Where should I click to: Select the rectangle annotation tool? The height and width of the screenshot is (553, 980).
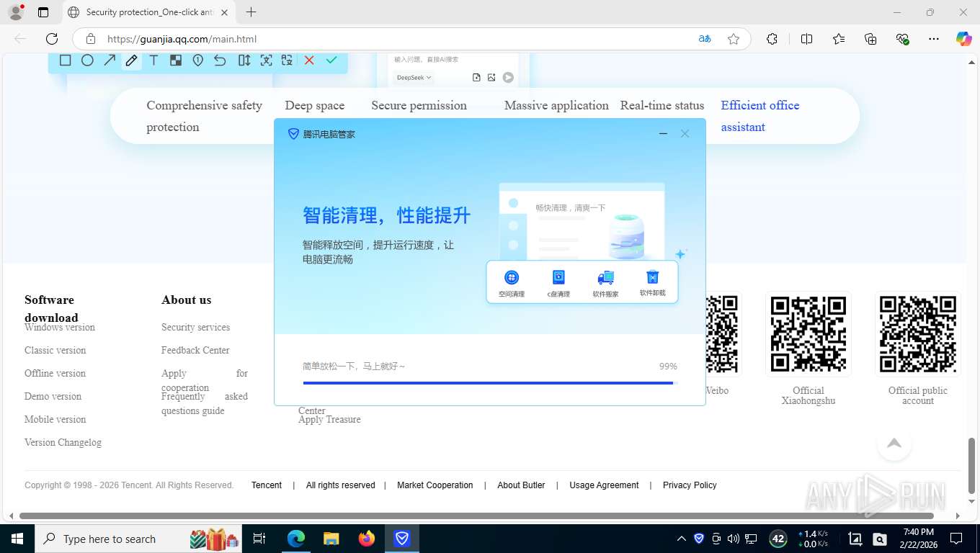point(65,60)
